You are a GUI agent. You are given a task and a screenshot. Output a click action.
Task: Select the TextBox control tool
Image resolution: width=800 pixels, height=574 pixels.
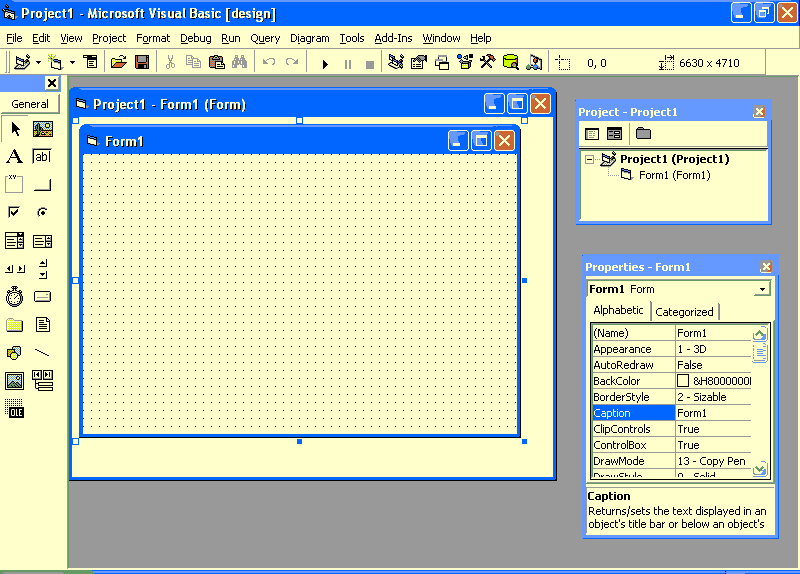click(43, 157)
